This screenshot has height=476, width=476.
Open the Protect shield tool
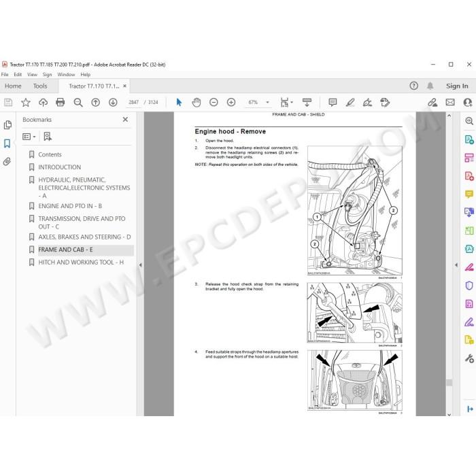tap(469, 286)
